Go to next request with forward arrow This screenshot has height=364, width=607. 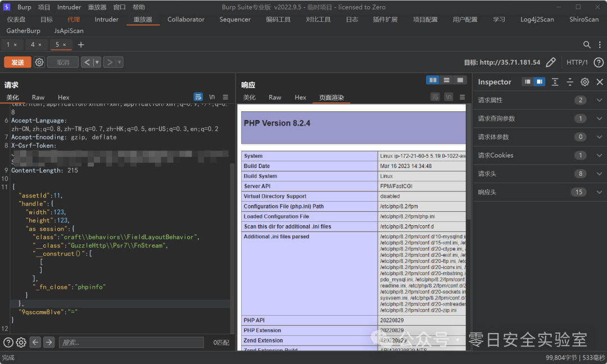pyautogui.click(x=110, y=62)
